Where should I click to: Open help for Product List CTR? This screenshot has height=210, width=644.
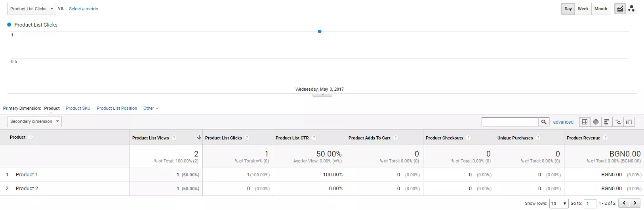click(314, 138)
